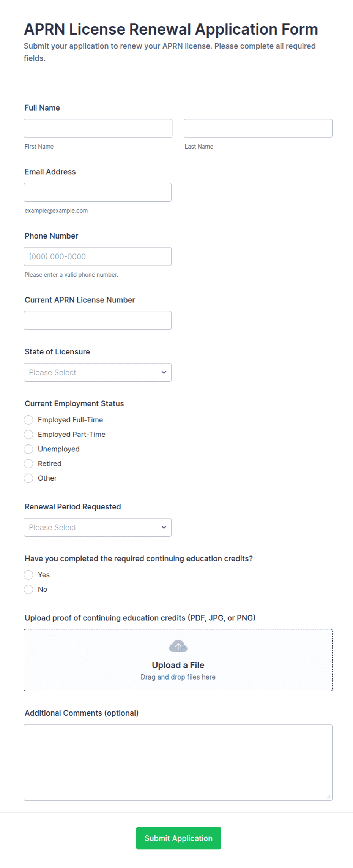Click the Phone Number input field
The image size is (353, 868).
click(x=98, y=256)
